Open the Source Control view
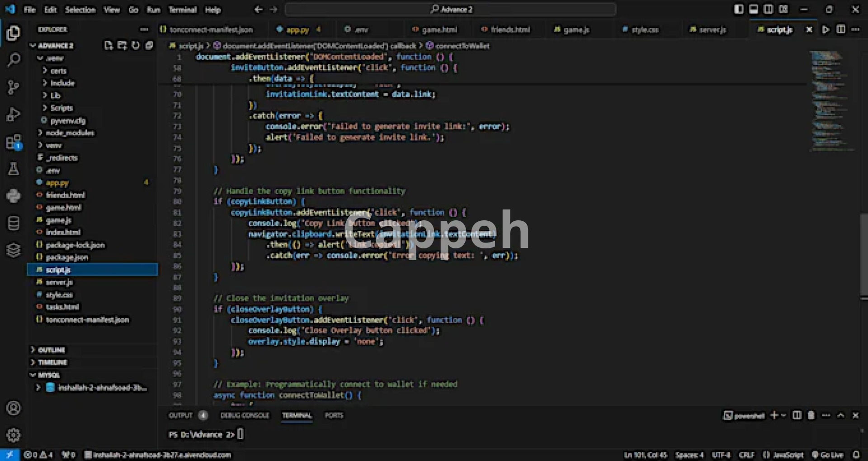Screen dimensions: 868x461 pos(14,87)
